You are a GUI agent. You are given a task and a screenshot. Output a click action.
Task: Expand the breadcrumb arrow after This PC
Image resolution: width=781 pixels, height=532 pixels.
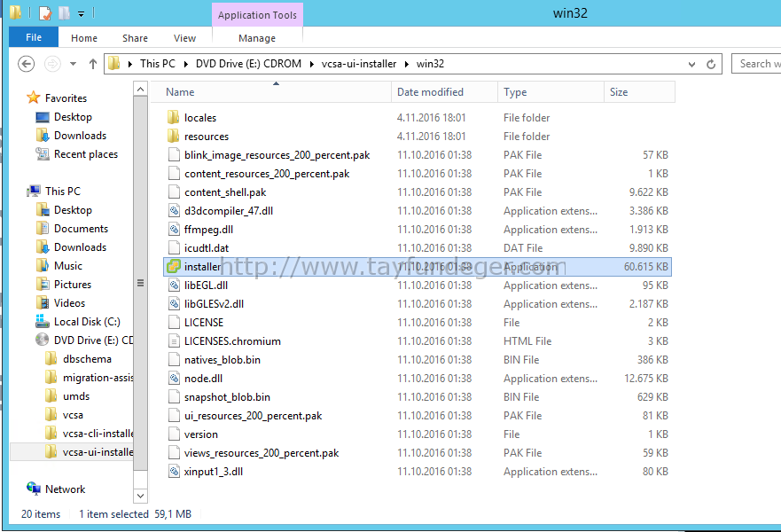pos(185,64)
